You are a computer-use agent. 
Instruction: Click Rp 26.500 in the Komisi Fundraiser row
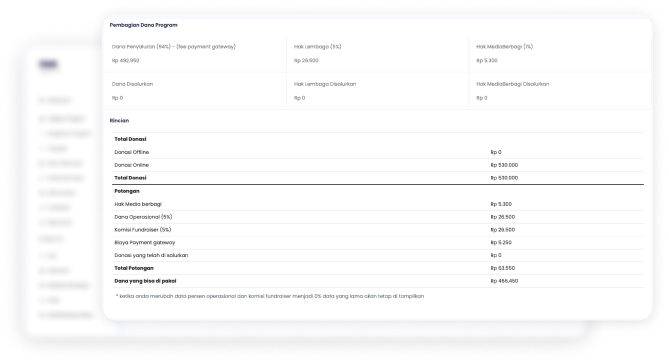point(503,230)
